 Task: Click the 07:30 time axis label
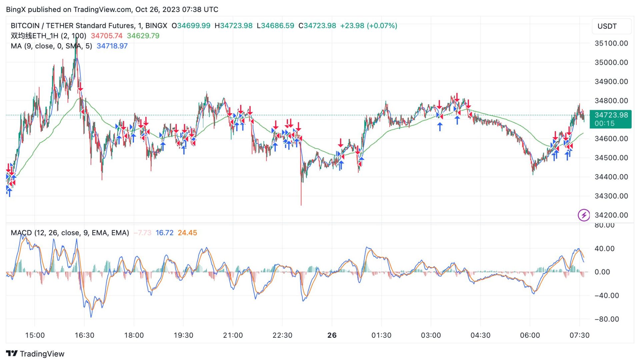(x=579, y=335)
